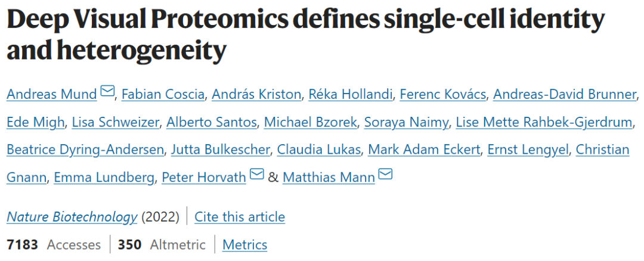Open the Metrics link

(244, 244)
